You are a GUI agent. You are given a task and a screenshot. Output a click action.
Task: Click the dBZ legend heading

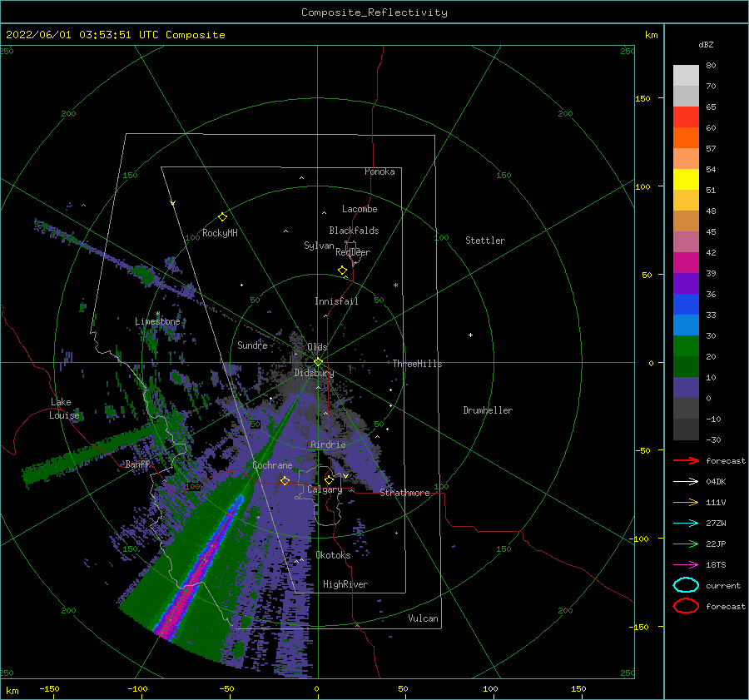tap(706, 44)
